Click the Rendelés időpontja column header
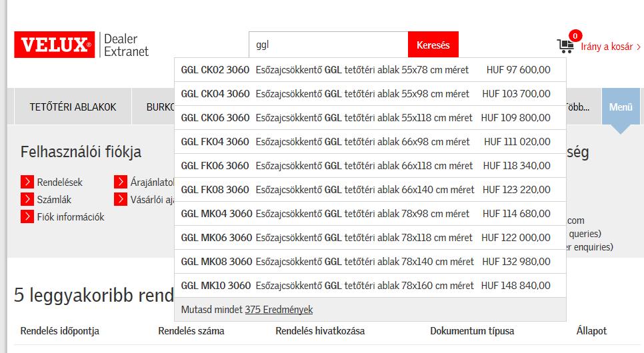 point(60,331)
